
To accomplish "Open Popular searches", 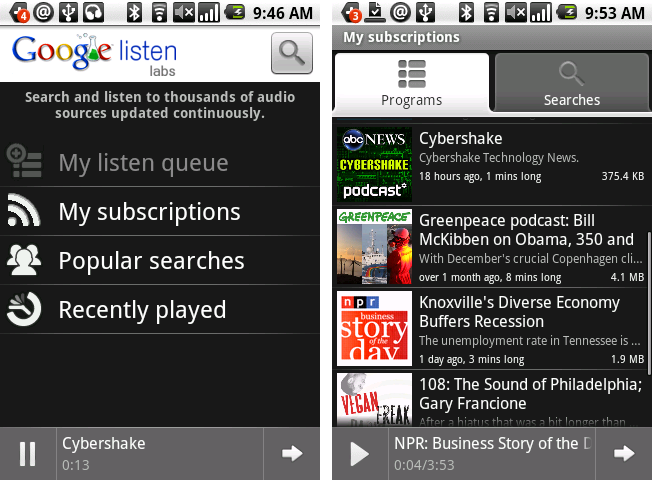I will (x=151, y=261).
